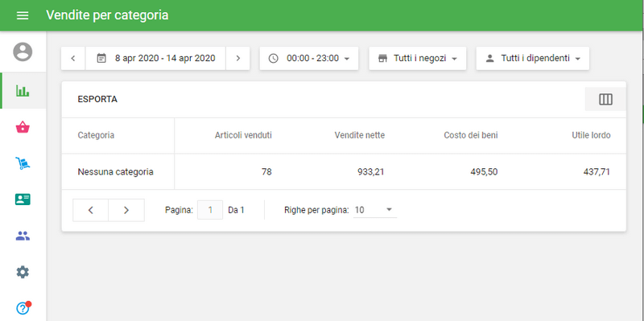Viewport: 644px width, 321px height.
Task: Open the Help question mark icon
Action: (x=23, y=308)
